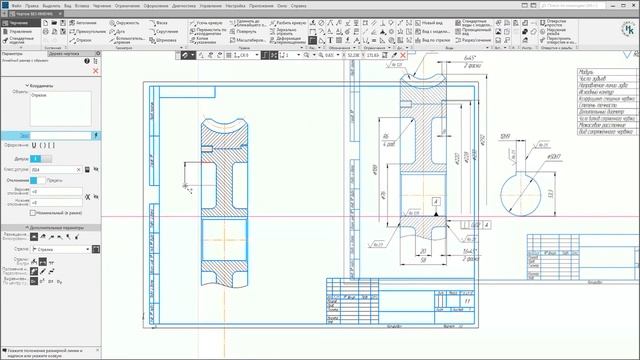This screenshot has height=360, width=640.
Task: Select the Скругление (fillet) tool
Action: coord(163,31)
